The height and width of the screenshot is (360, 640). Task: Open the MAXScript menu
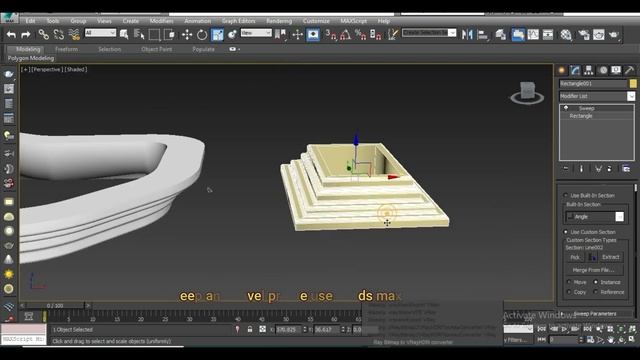point(353,21)
